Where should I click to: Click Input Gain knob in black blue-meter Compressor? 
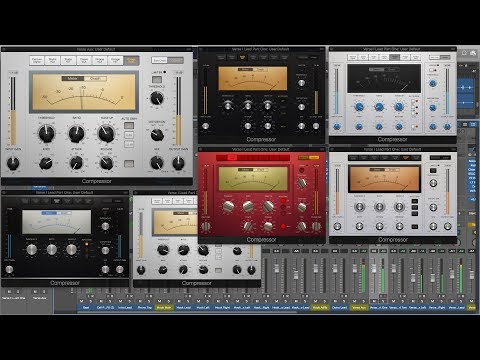9,269
